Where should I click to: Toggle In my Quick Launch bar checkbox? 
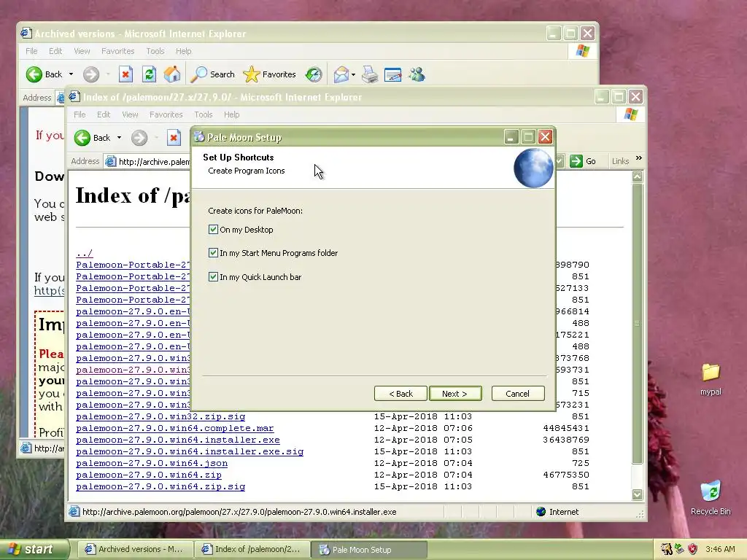(214, 276)
